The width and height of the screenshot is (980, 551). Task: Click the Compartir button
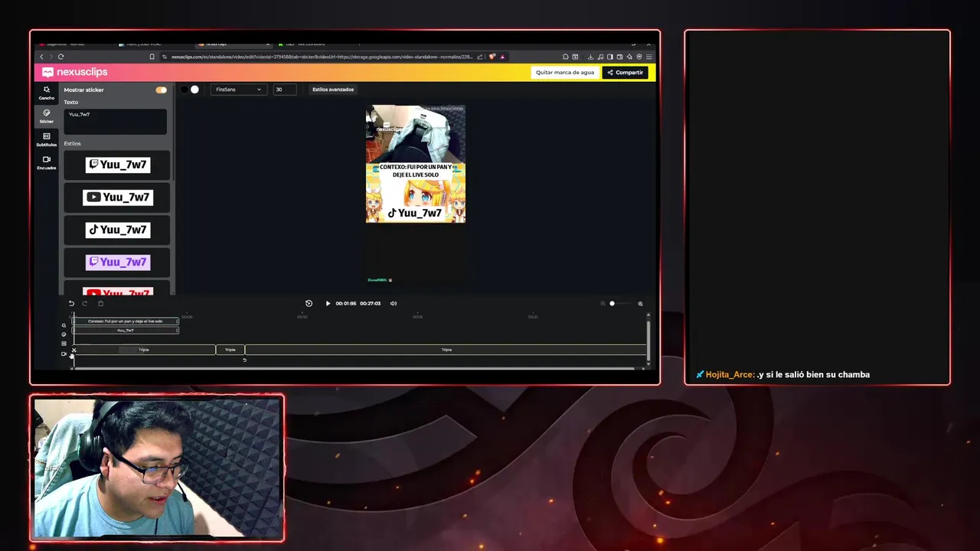pos(626,73)
